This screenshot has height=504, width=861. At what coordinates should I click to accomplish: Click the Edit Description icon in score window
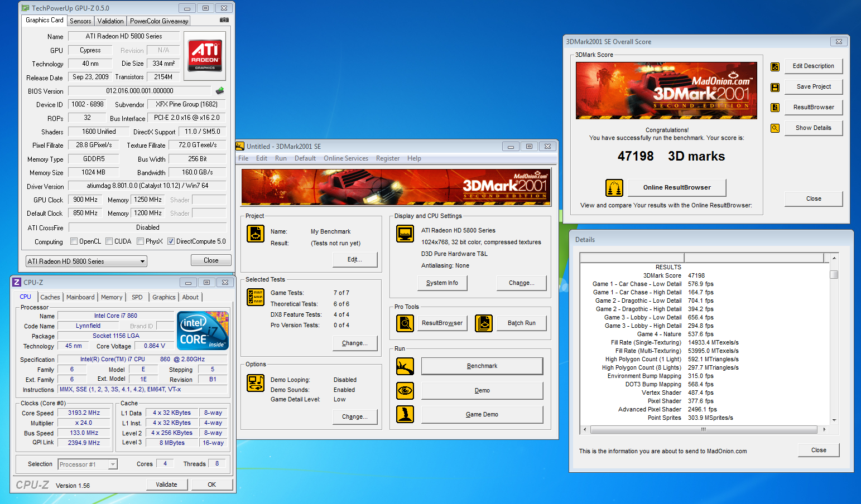pyautogui.click(x=775, y=67)
